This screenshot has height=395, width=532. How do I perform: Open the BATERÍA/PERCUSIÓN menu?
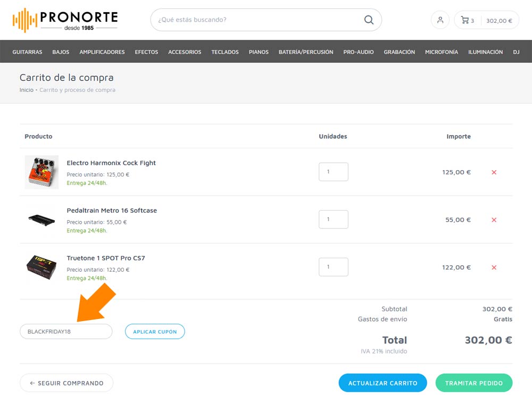point(306,52)
